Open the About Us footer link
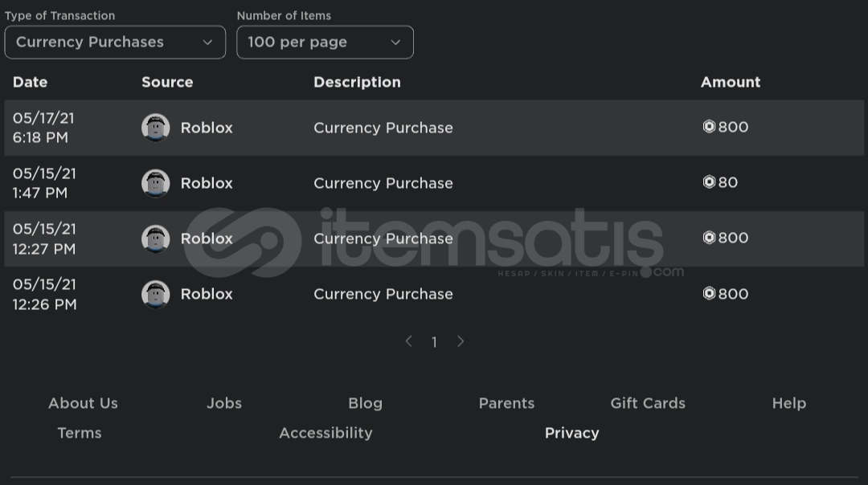 click(x=83, y=403)
